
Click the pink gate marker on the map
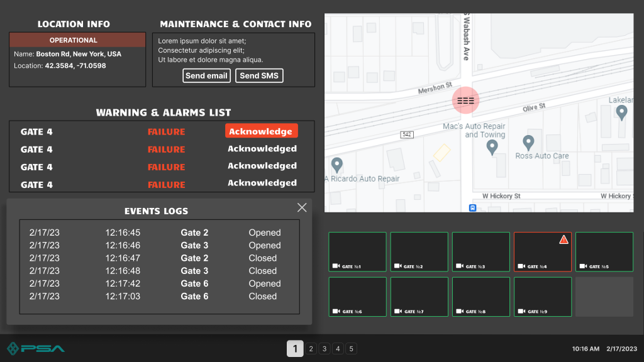[466, 100]
